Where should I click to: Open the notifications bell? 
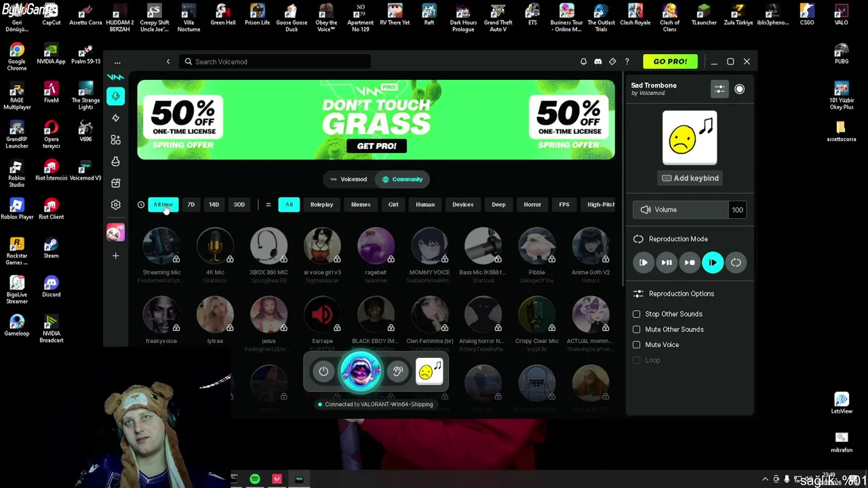click(583, 62)
